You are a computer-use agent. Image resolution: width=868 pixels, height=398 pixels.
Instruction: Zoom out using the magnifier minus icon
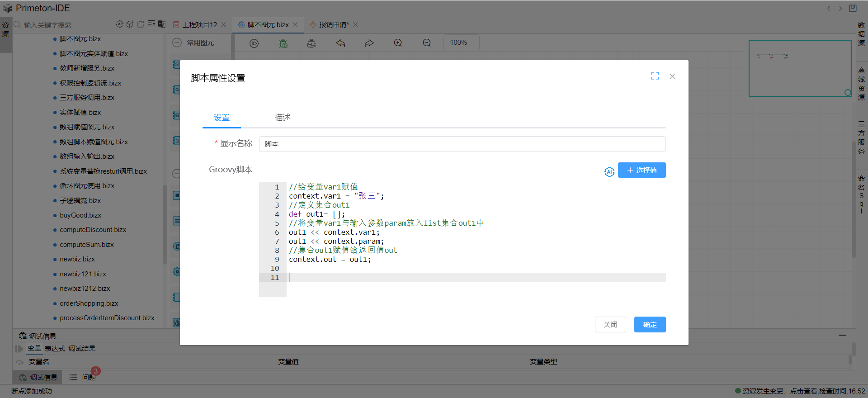(x=427, y=43)
